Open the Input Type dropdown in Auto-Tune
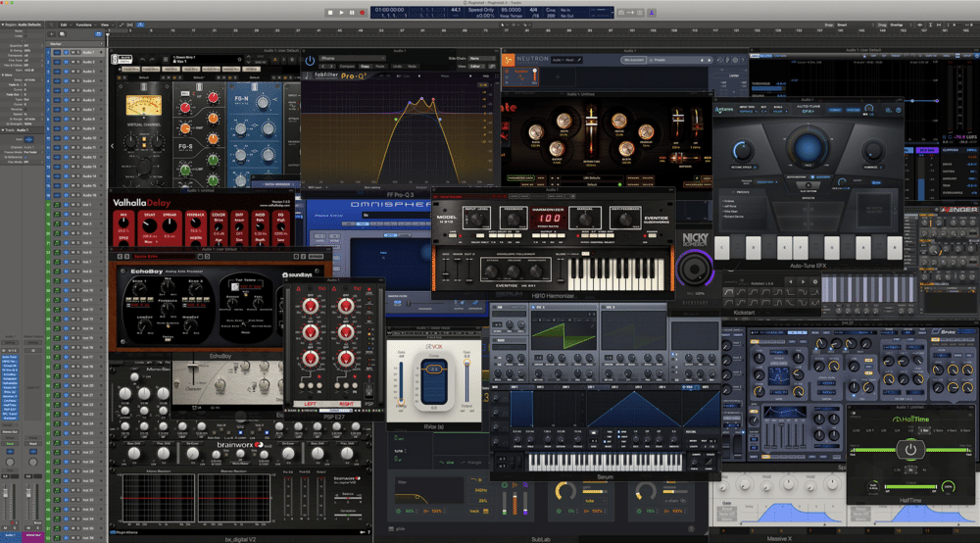Viewport: 980px width, 543px height. click(x=746, y=110)
